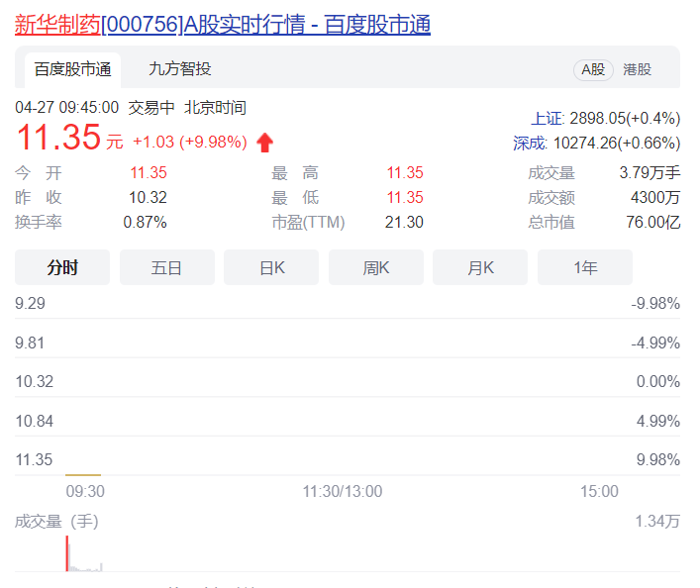Click the 9.81 price axis label
700x588 pixels.
pos(30,343)
